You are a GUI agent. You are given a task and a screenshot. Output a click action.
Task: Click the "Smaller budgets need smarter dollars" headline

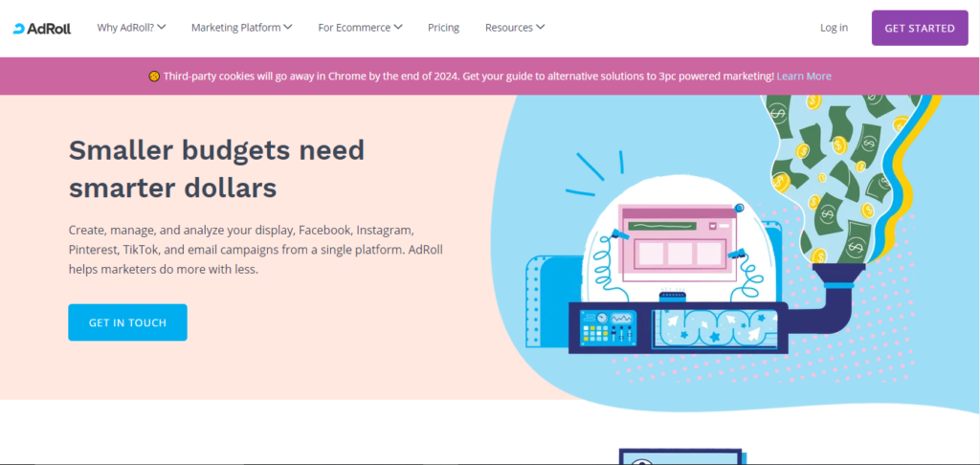216,168
